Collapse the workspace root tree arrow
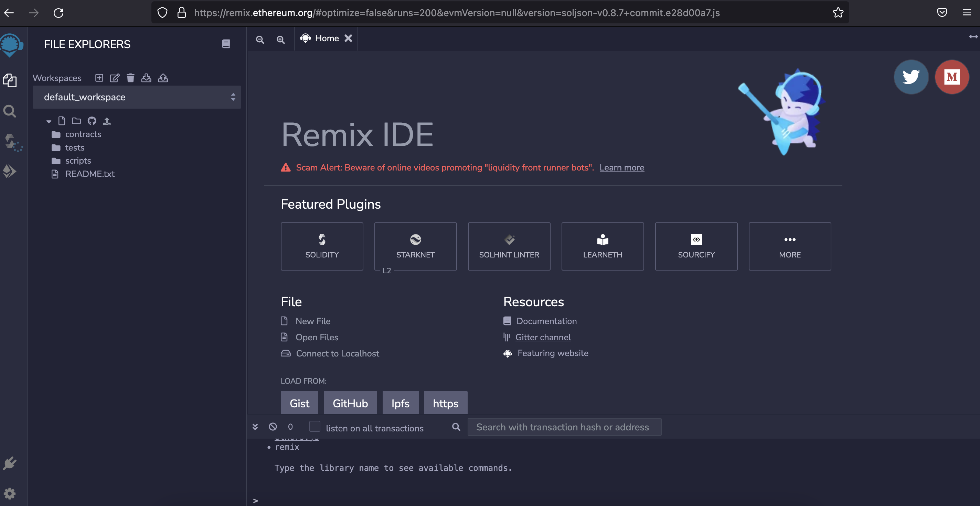The width and height of the screenshot is (980, 506). 49,122
